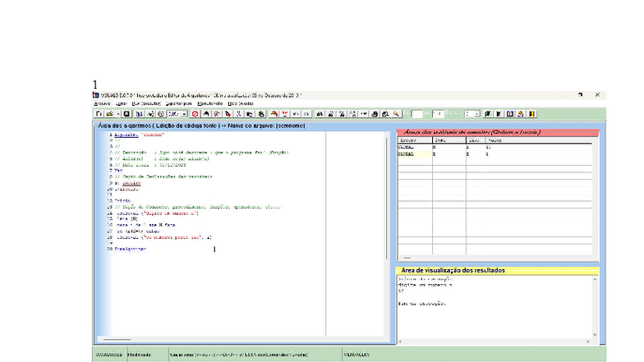Click code line 1 starting with 'Algoritmo'
This screenshot has width=644, height=362.
[139, 135]
